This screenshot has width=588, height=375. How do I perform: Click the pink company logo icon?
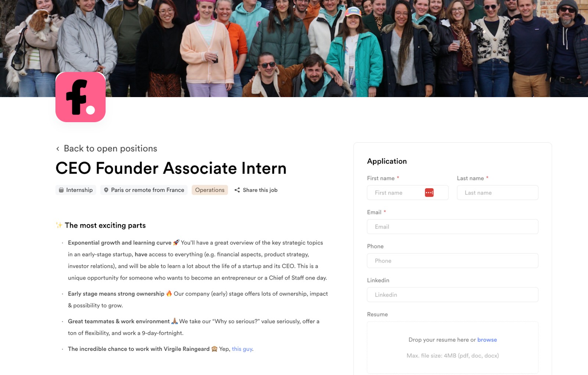click(80, 97)
